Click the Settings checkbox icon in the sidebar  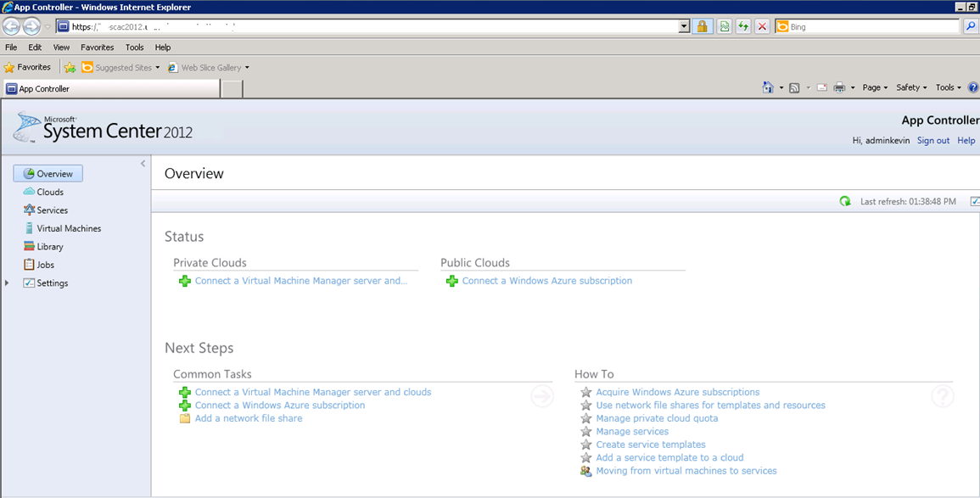[29, 283]
